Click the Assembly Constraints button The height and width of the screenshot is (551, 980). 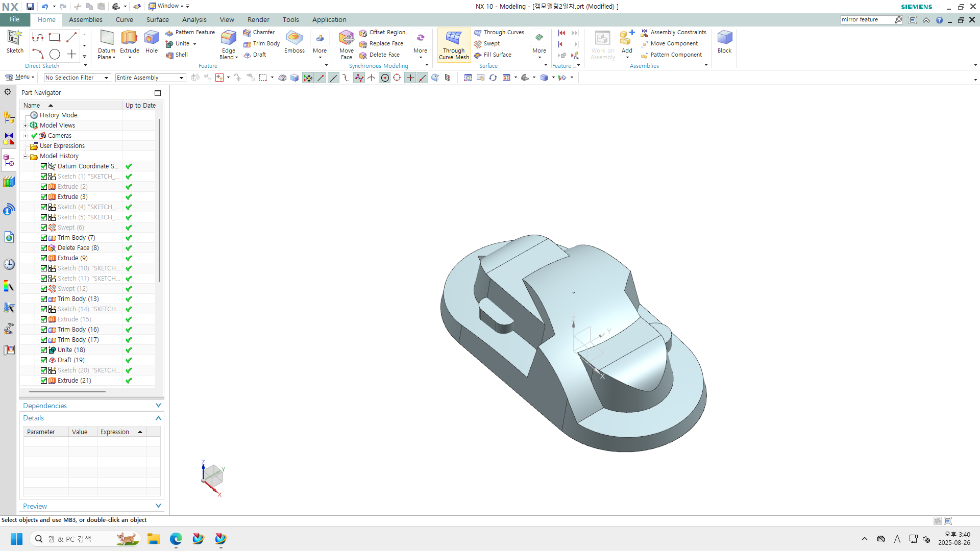click(x=674, y=32)
